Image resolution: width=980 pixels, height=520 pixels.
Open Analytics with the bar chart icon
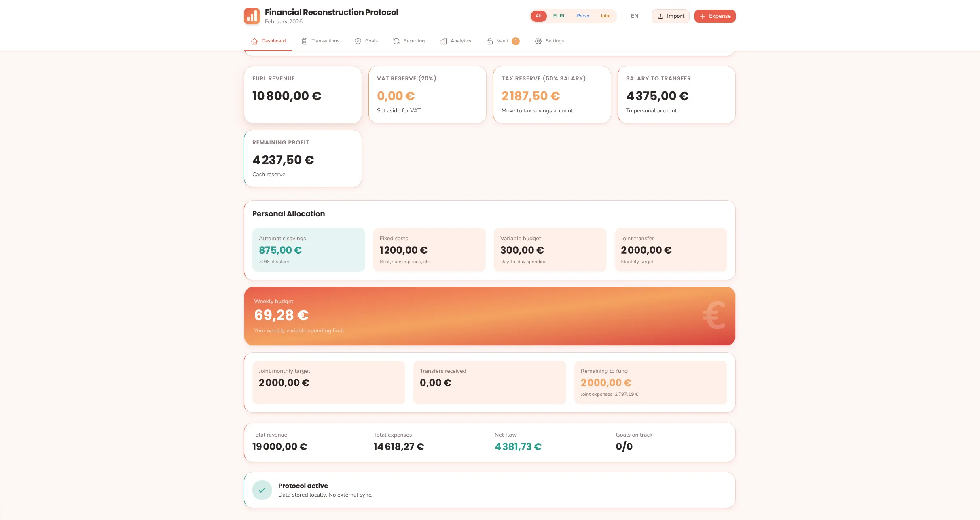(442, 41)
